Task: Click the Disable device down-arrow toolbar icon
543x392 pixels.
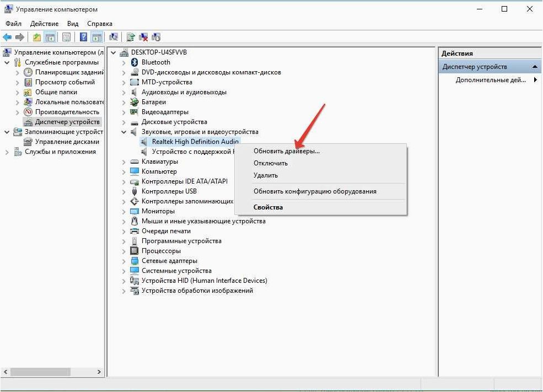Action: click(156, 37)
